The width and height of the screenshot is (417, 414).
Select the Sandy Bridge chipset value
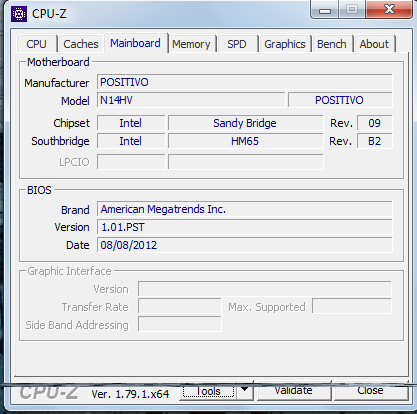tap(246, 123)
